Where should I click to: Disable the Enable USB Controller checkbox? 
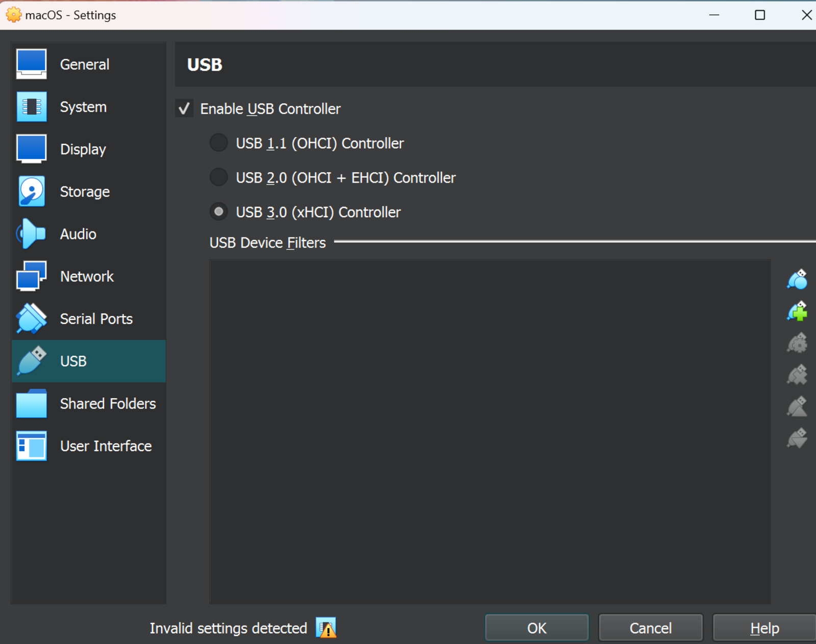pyautogui.click(x=184, y=109)
